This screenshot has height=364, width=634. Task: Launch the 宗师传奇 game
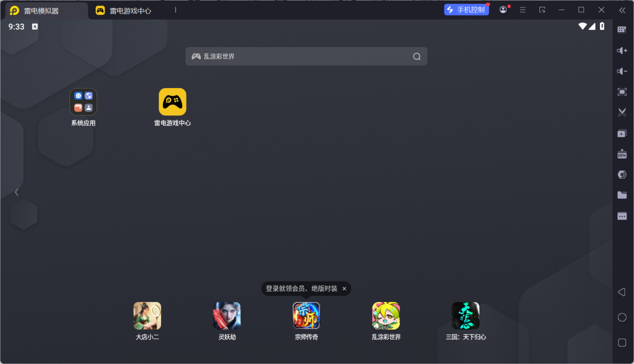306,315
